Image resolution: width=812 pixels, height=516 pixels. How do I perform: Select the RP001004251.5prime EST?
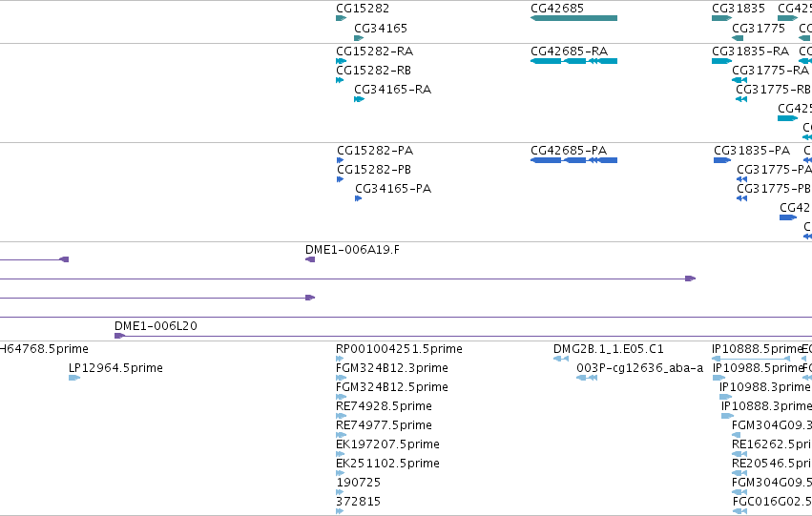coord(340,359)
